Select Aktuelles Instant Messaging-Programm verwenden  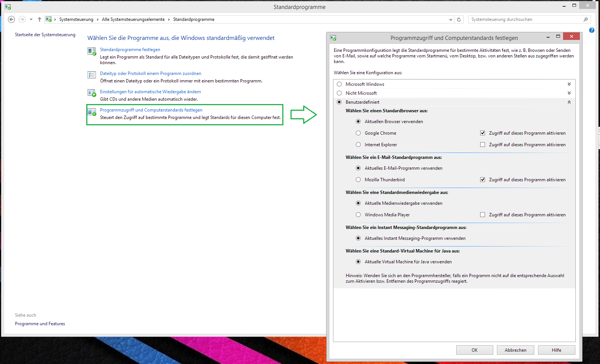358,238
